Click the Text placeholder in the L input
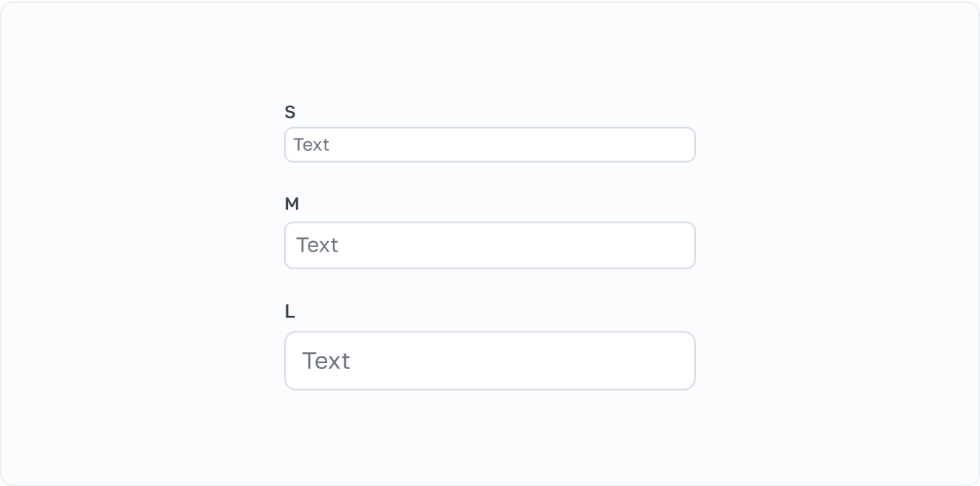This screenshot has width=980, height=486. click(326, 360)
